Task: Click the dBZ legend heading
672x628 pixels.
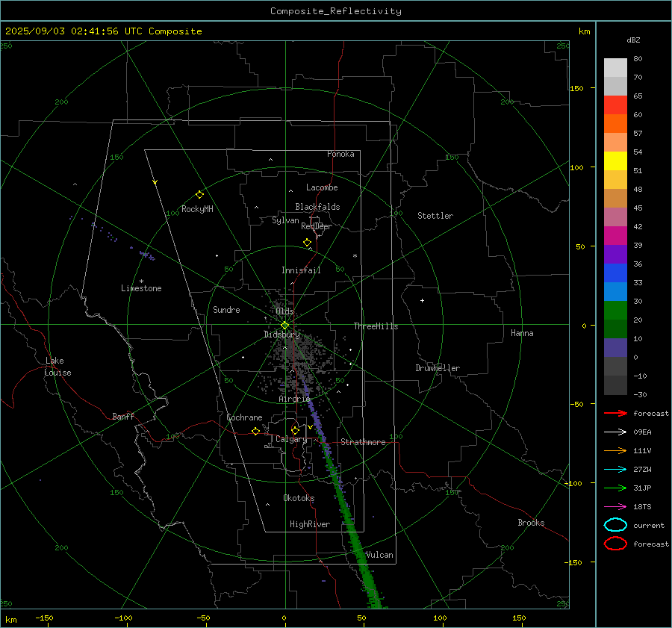Action: pyautogui.click(x=633, y=40)
